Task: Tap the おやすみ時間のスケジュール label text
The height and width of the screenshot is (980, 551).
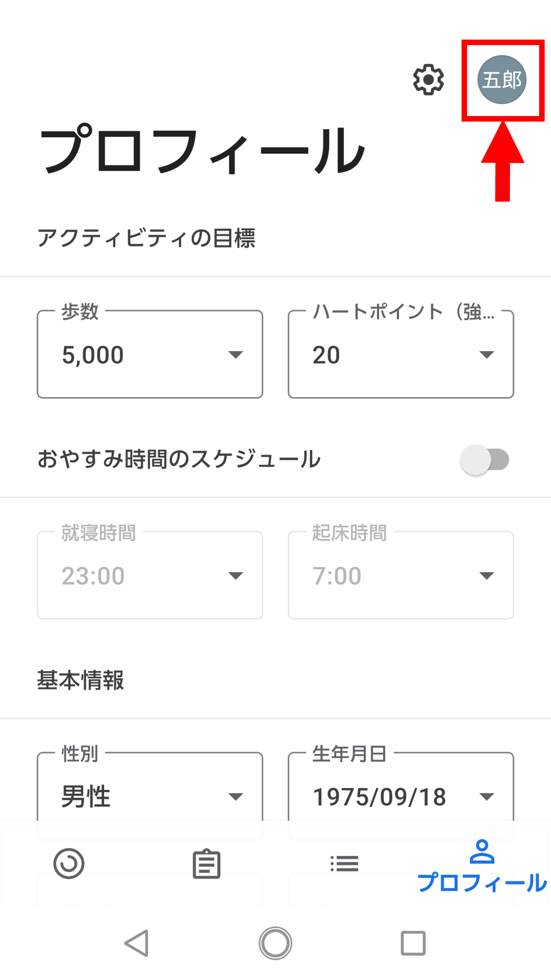Action: 179,459
